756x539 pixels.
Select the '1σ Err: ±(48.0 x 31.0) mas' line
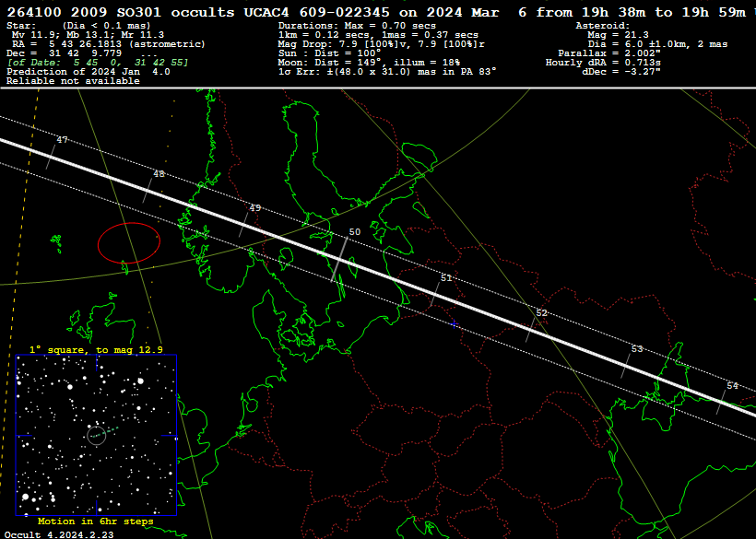(387, 71)
